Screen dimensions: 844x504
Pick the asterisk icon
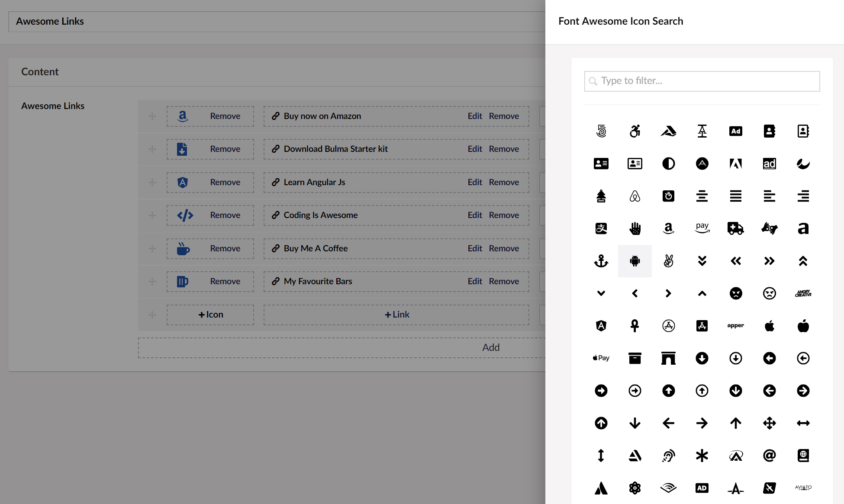[702, 456]
